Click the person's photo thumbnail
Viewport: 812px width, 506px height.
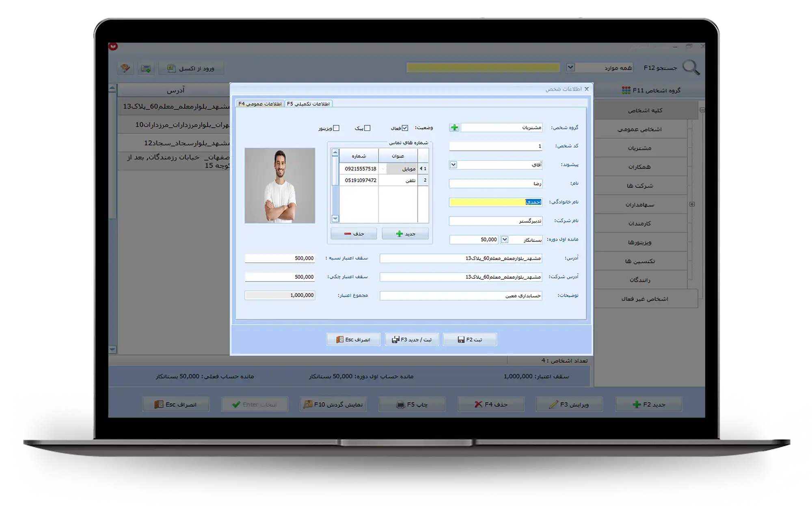click(x=280, y=185)
